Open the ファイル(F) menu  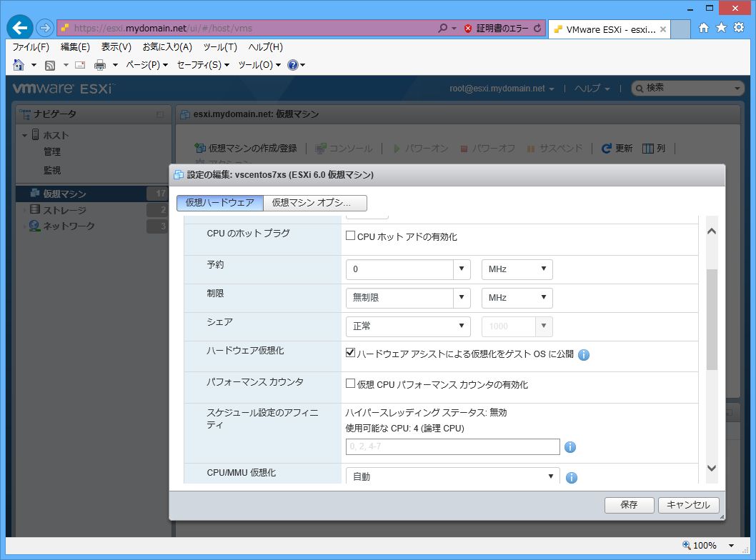click(31, 46)
